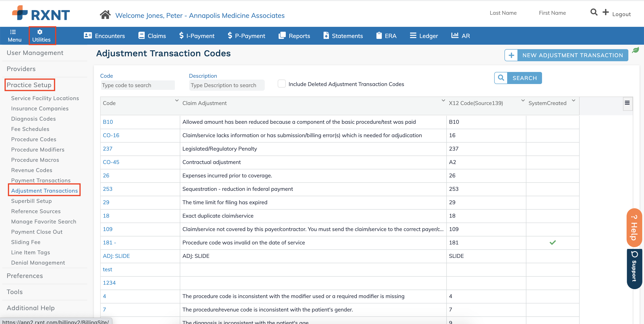Expand User Management section
644x324 pixels.
35,53
